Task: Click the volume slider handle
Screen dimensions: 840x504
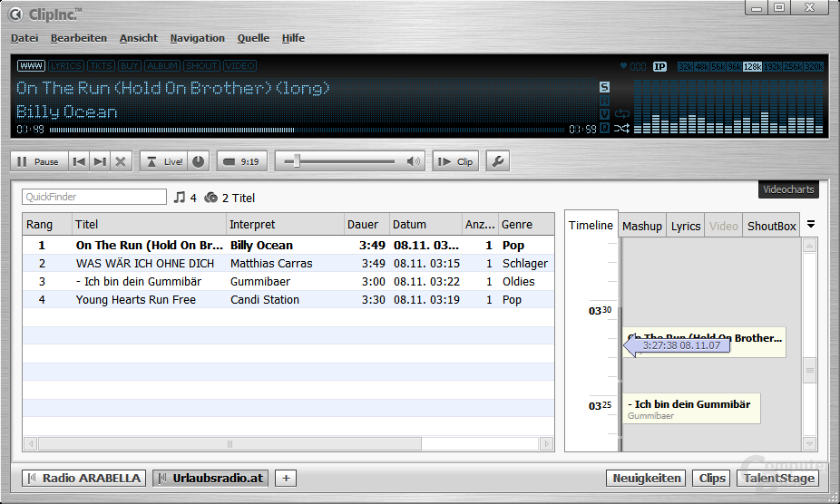Action: tap(297, 161)
